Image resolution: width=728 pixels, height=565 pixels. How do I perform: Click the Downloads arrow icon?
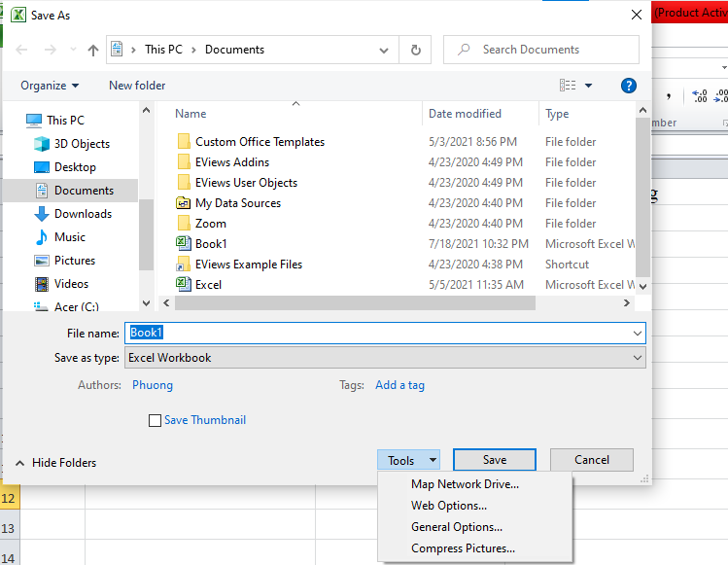click(x=42, y=214)
